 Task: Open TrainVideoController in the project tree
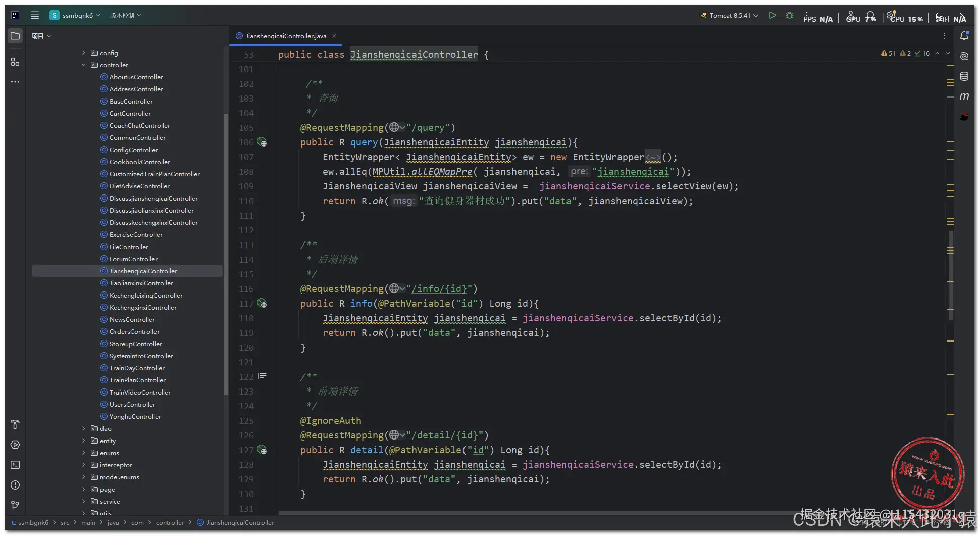140,392
